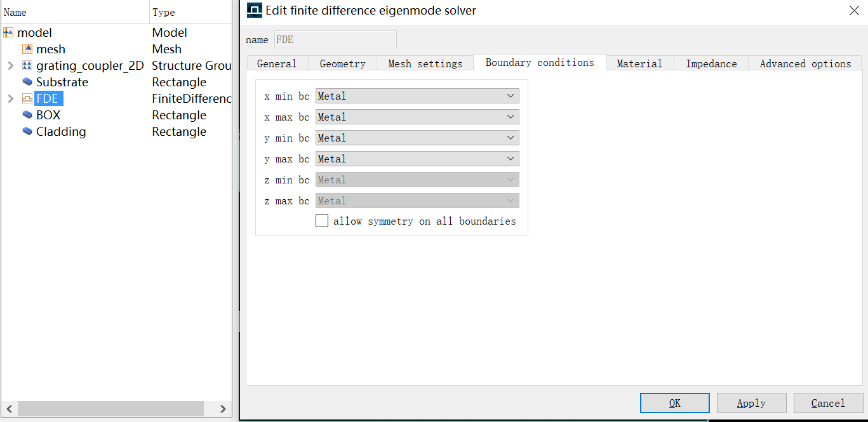The height and width of the screenshot is (422, 868).
Task: Click the Type column header
Action: 190,12
